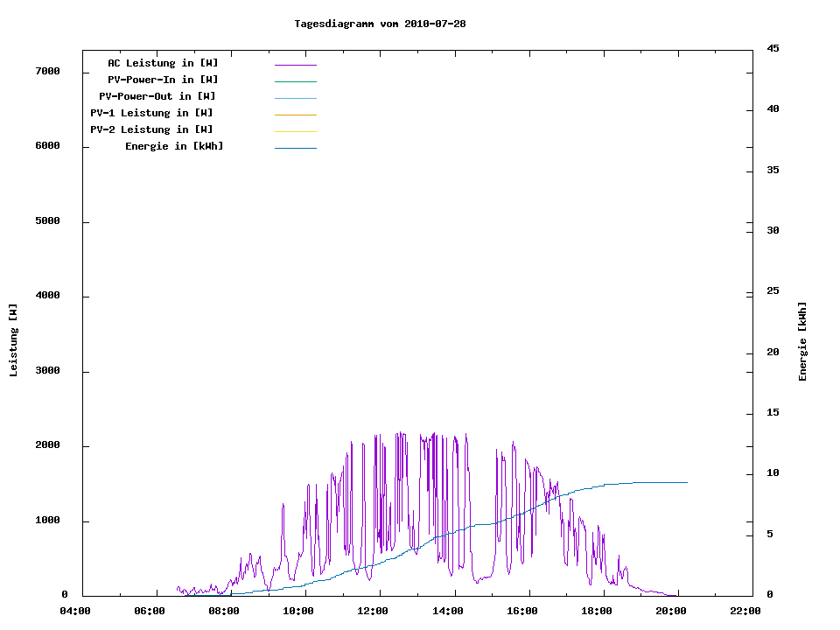Select the 2000 tick on the left axis
The image size is (840, 630).
click(47, 445)
